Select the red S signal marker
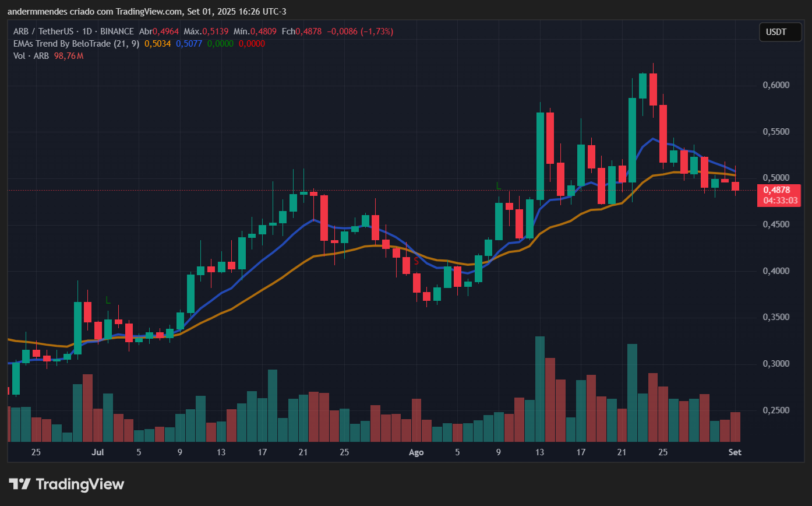 pos(416,261)
